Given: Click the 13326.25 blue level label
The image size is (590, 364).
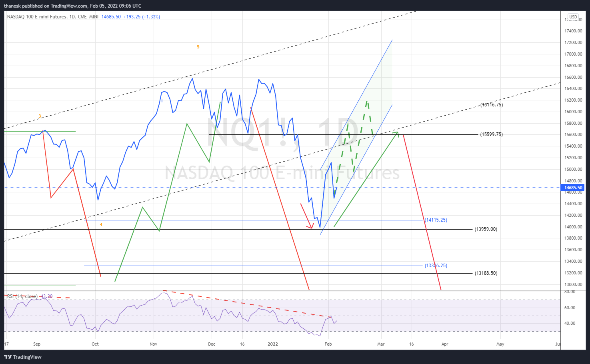Looking at the screenshot, I should tap(436, 266).
